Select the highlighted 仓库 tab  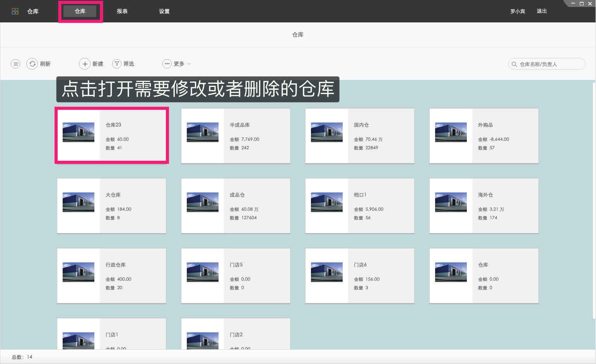80,11
